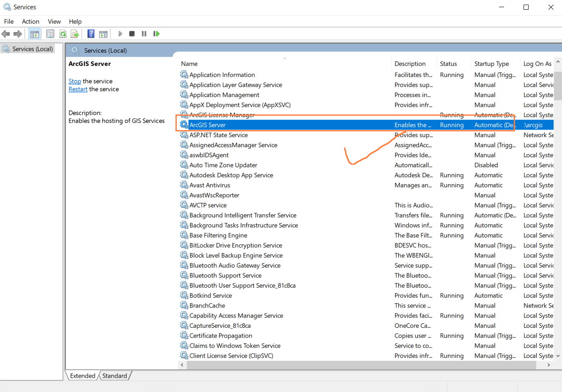Click the Forward arrow in the toolbar

(x=18, y=34)
